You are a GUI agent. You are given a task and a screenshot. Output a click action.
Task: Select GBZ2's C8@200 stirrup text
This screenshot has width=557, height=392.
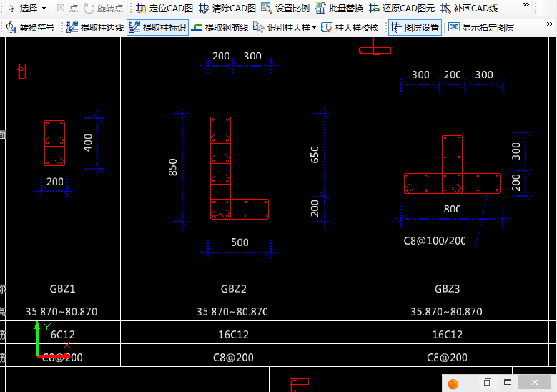pos(233,357)
